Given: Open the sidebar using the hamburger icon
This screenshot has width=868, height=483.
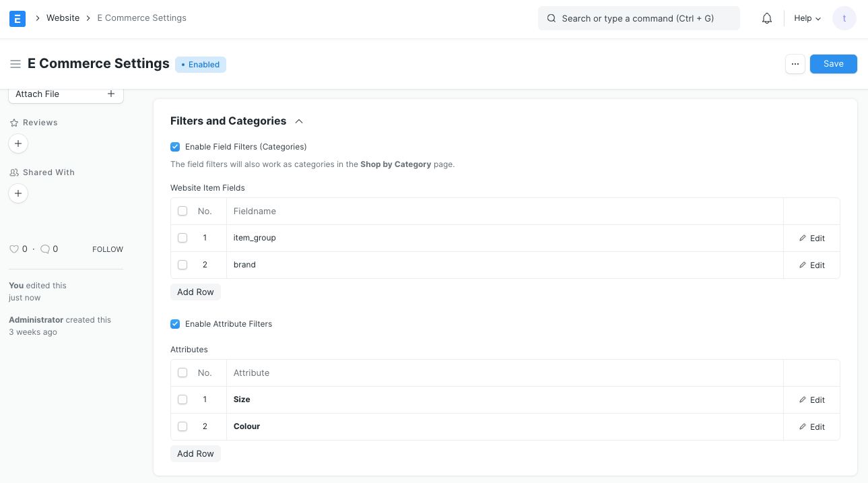Looking at the screenshot, I should point(15,63).
